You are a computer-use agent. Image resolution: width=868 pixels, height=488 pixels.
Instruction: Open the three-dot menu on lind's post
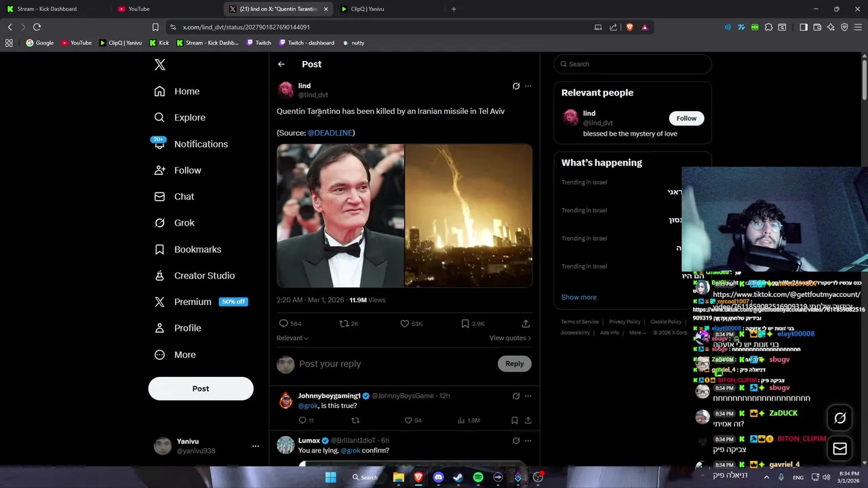[528, 86]
